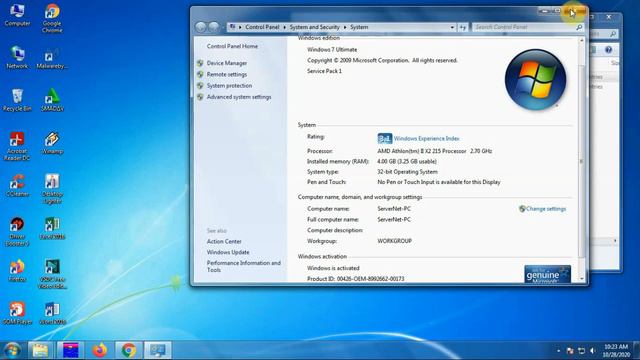Viewport: 640px width, 360px height.
Task: Select the Firefox desktop shortcut
Action: [17, 271]
